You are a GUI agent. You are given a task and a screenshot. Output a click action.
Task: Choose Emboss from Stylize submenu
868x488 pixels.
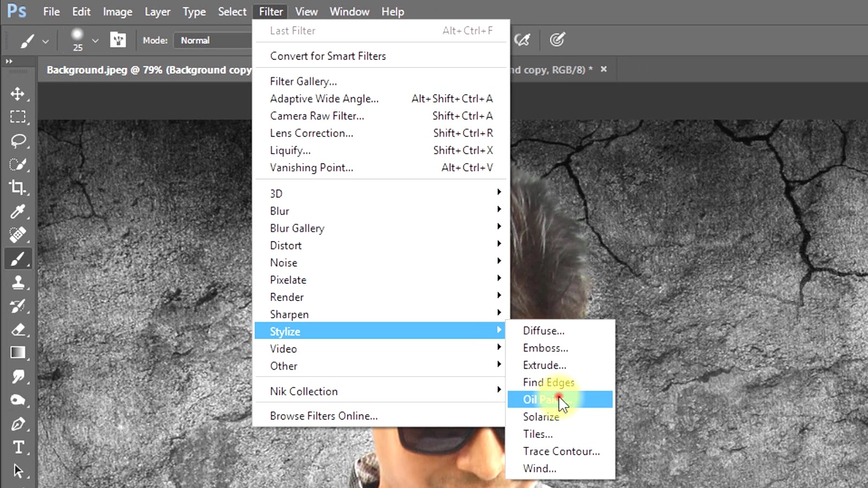click(560, 348)
